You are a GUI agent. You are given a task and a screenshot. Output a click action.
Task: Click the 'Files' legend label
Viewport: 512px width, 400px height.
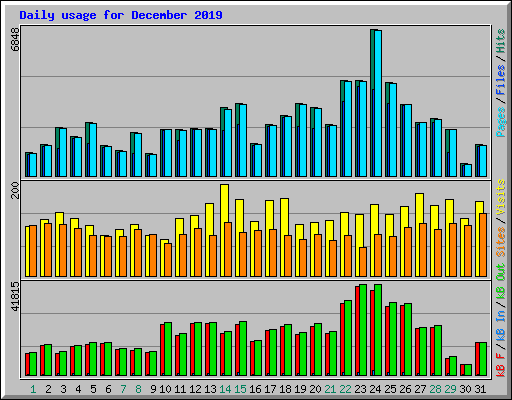(501, 80)
